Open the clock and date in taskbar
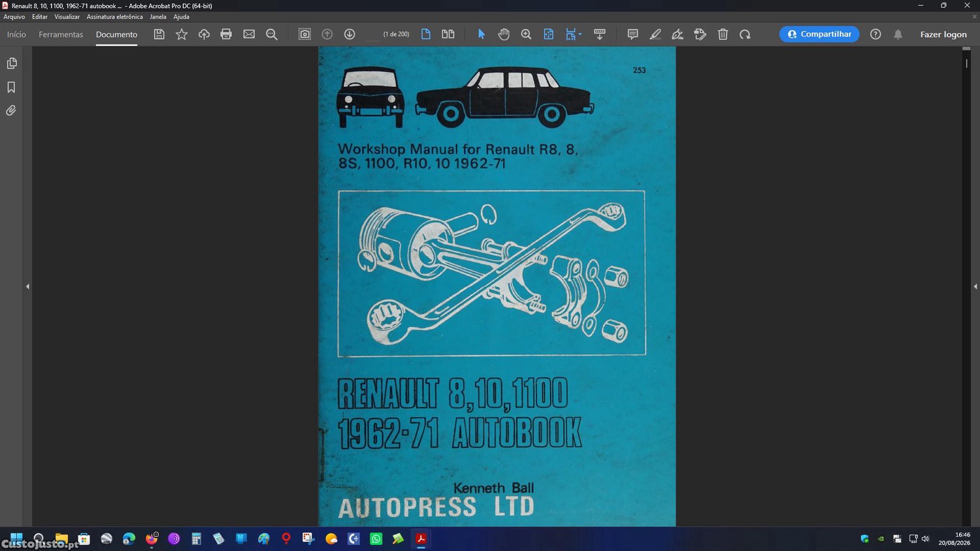The height and width of the screenshot is (551, 980). click(x=955, y=539)
